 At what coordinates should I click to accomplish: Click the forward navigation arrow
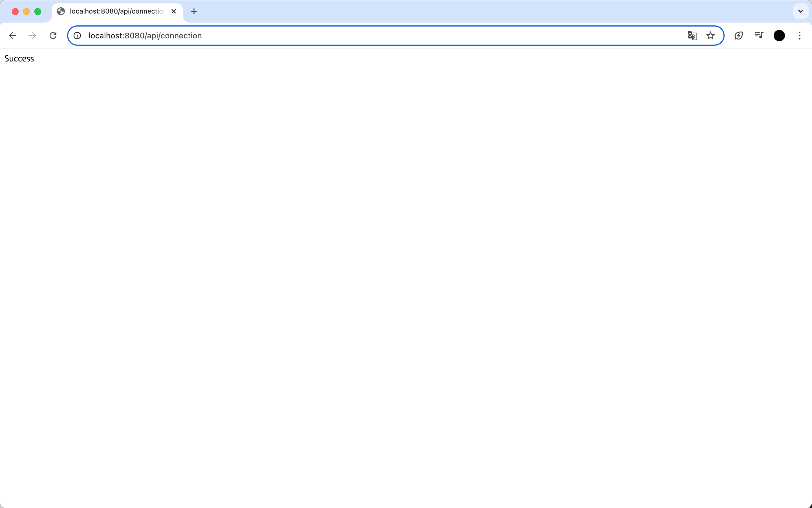32,36
